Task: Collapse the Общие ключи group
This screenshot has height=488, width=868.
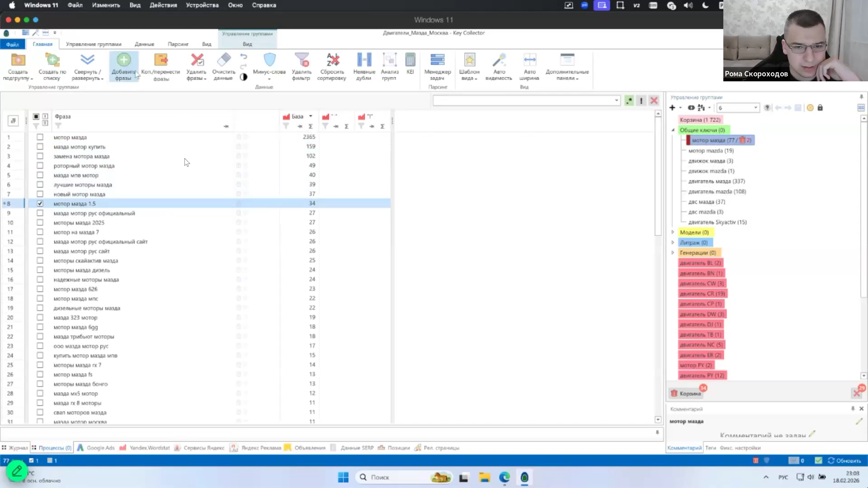Action: pyautogui.click(x=673, y=130)
